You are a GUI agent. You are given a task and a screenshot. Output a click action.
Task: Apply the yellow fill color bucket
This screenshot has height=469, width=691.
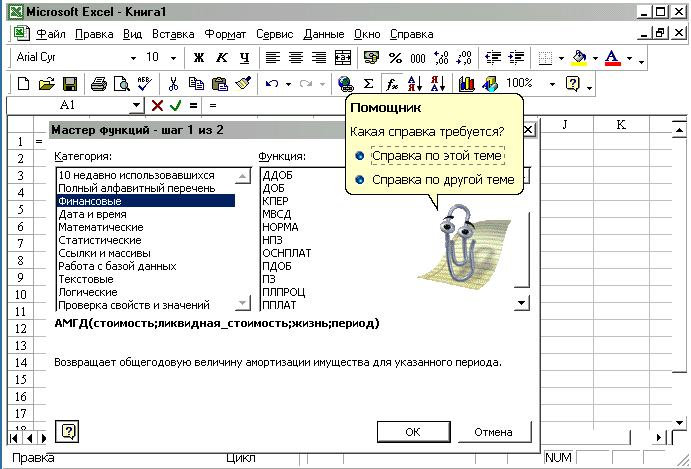tap(579, 58)
